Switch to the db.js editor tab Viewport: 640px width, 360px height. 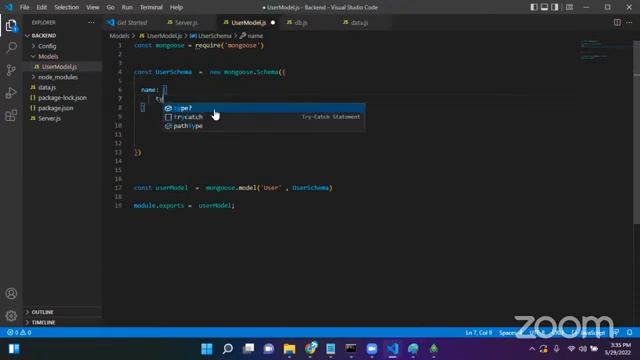point(301,22)
